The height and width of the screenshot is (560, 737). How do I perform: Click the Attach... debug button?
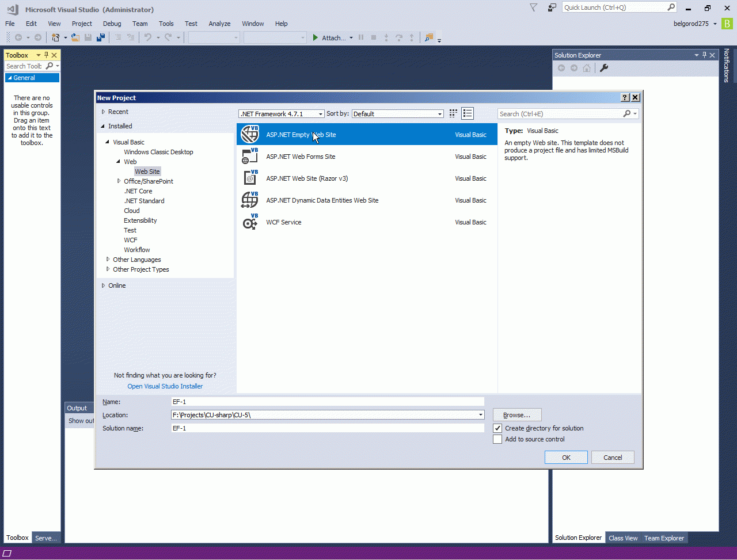click(x=329, y=38)
